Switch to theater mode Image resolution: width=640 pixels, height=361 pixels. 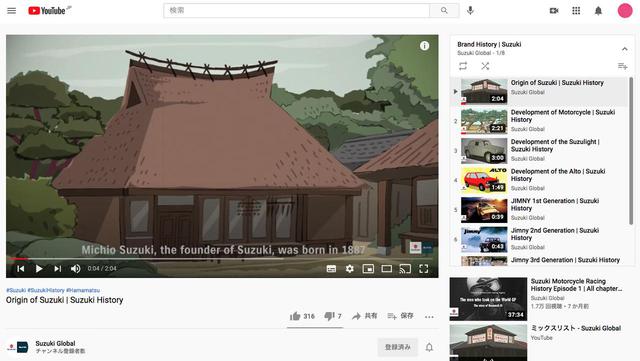(x=387, y=269)
